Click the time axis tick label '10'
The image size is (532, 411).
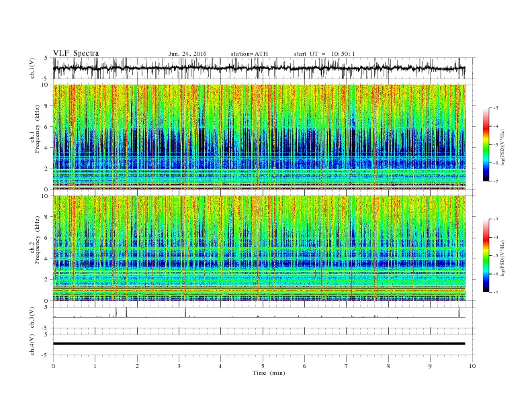pyautogui.click(x=472, y=366)
